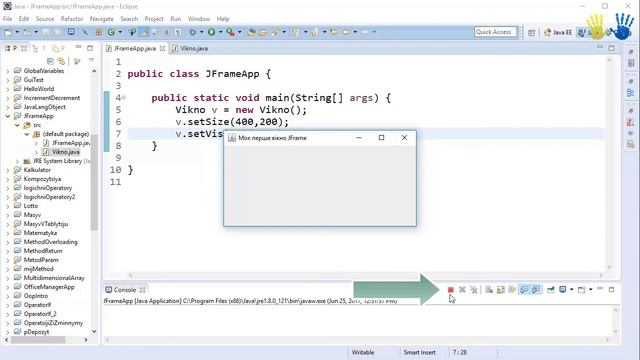The image size is (640, 360).
Task: Switch to the Java EE perspective
Action: tap(558, 32)
